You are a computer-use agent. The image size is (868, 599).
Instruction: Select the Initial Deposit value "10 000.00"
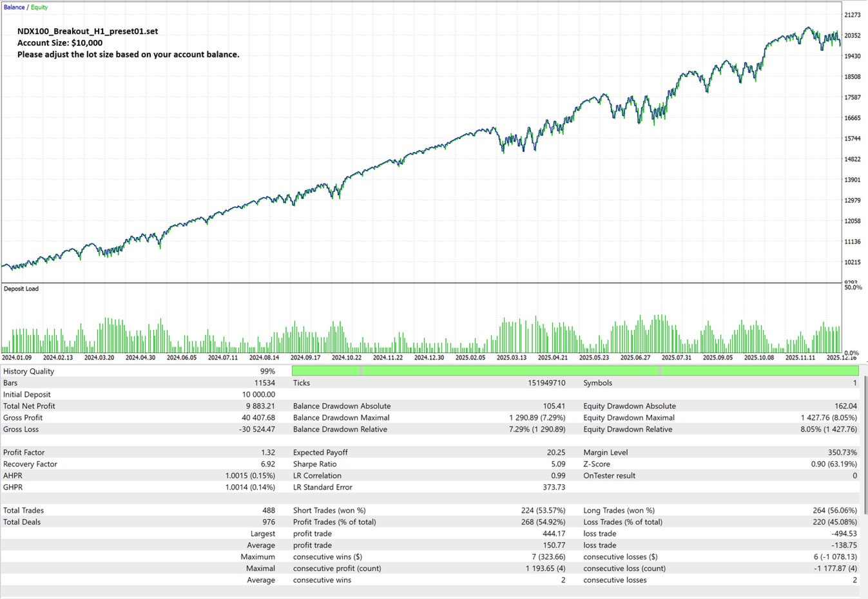click(x=258, y=394)
